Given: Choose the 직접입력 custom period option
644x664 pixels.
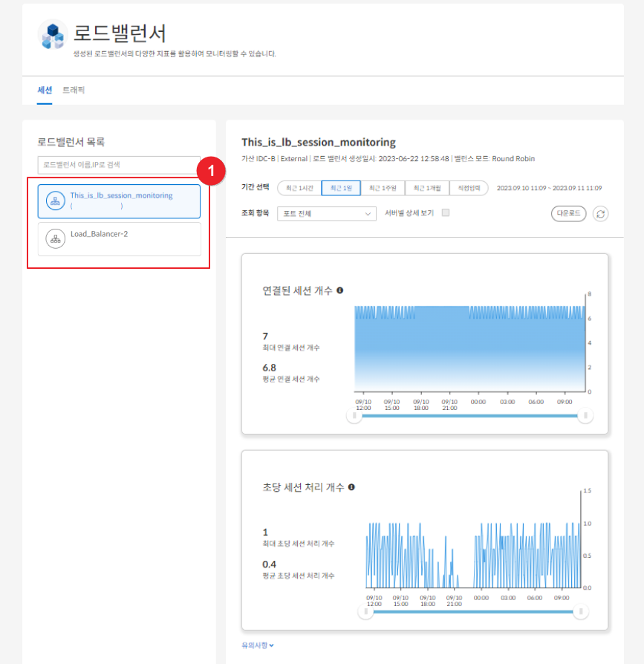Looking at the screenshot, I should pyautogui.click(x=469, y=188).
